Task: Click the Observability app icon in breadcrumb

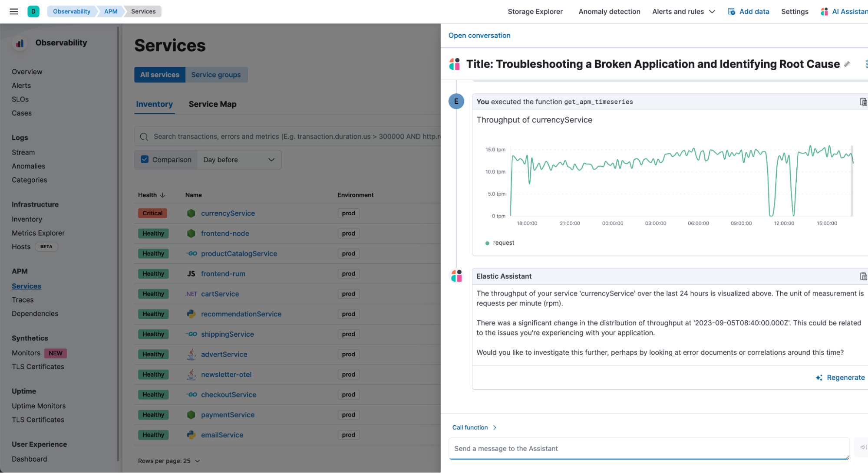Action: point(33,11)
